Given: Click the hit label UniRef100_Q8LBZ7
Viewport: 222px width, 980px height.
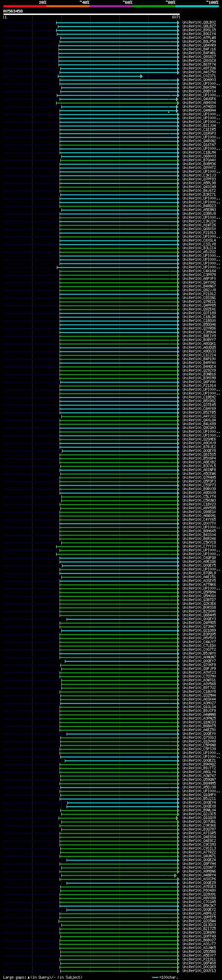Looking at the screenshot, I should coord(199,26).
